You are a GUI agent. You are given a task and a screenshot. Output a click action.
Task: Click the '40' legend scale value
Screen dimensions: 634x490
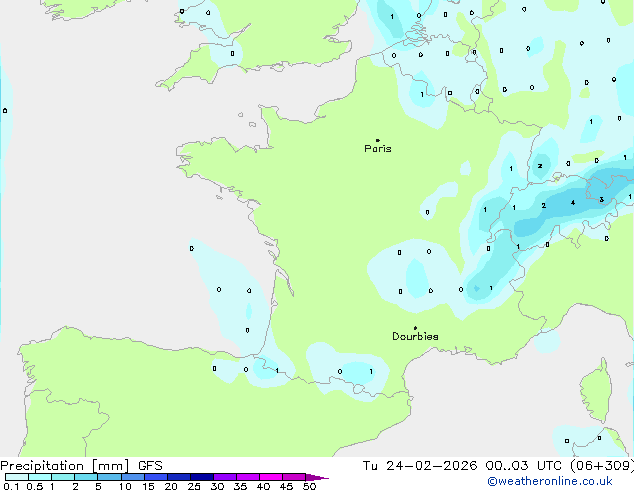point(263,486)
